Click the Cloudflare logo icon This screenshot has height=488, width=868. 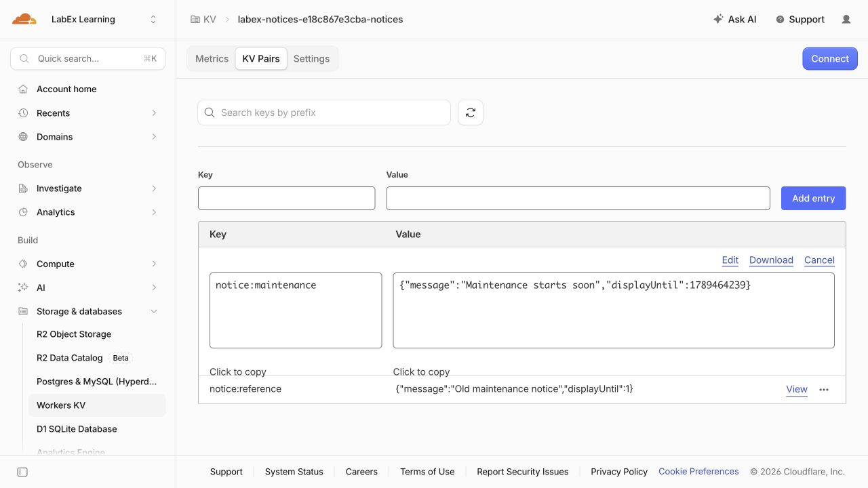coord(24,19)
